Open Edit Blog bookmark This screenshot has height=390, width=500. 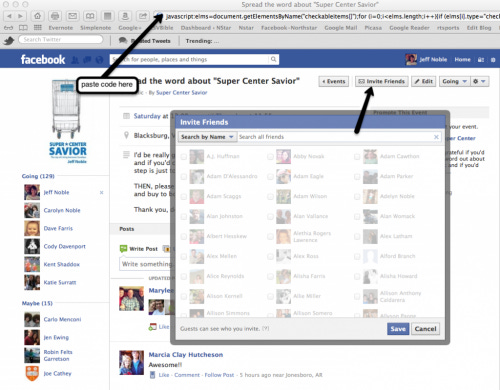[479, 28]
